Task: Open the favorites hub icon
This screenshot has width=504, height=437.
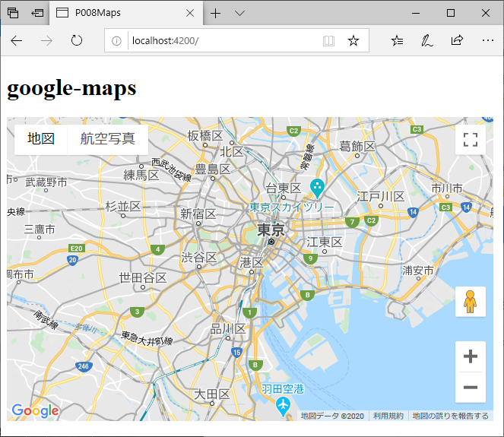Action: 398,40
